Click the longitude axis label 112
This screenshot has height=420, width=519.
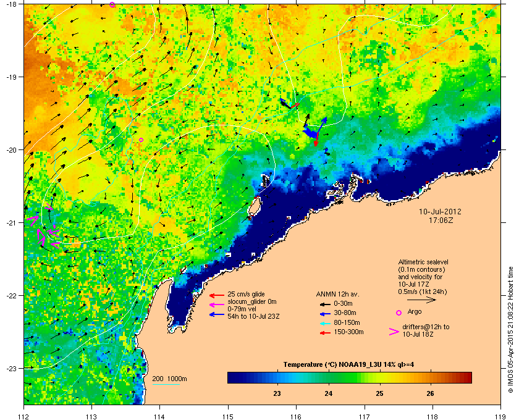pos(24,416)
